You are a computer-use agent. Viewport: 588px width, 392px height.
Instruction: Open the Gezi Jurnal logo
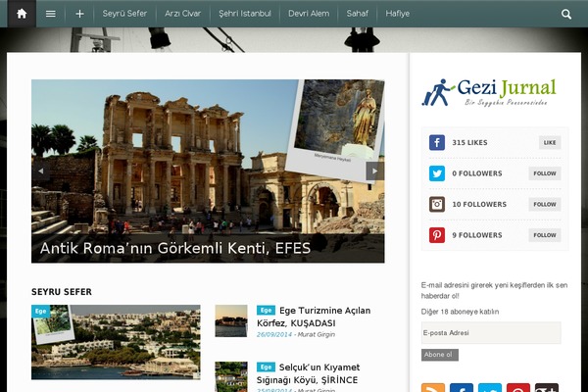[x=489, y=92]
